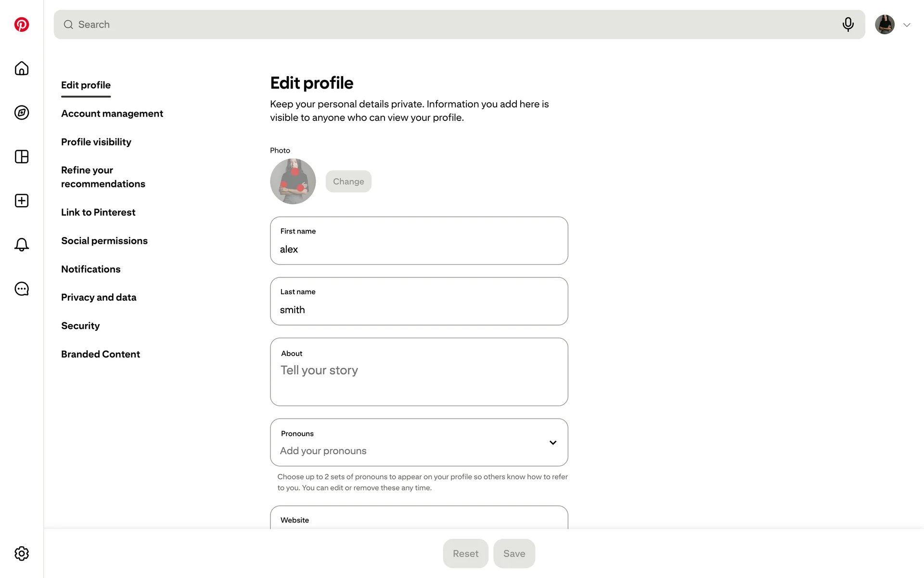Click the Create plus icon
924x578 pixels.
22,201
